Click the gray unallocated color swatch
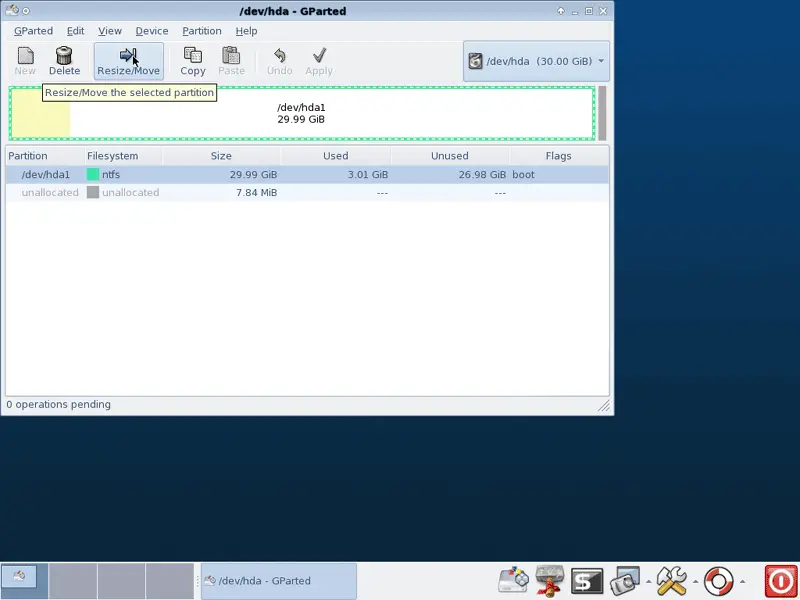The image size is (800, 600). pos(93,192)
